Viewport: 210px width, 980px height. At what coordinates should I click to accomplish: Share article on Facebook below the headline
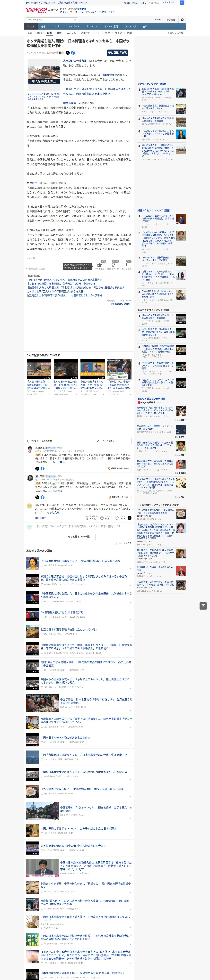coord(73,53)
